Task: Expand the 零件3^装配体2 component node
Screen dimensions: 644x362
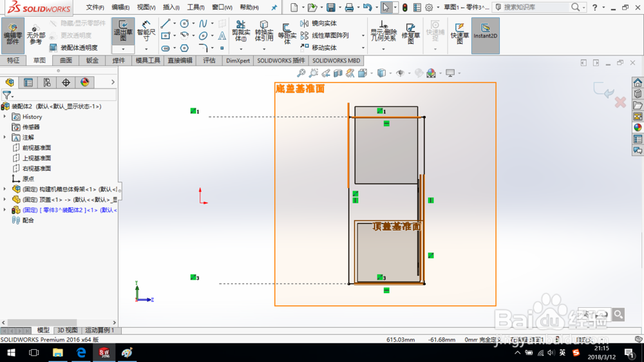Action: (x=5, y=209)
